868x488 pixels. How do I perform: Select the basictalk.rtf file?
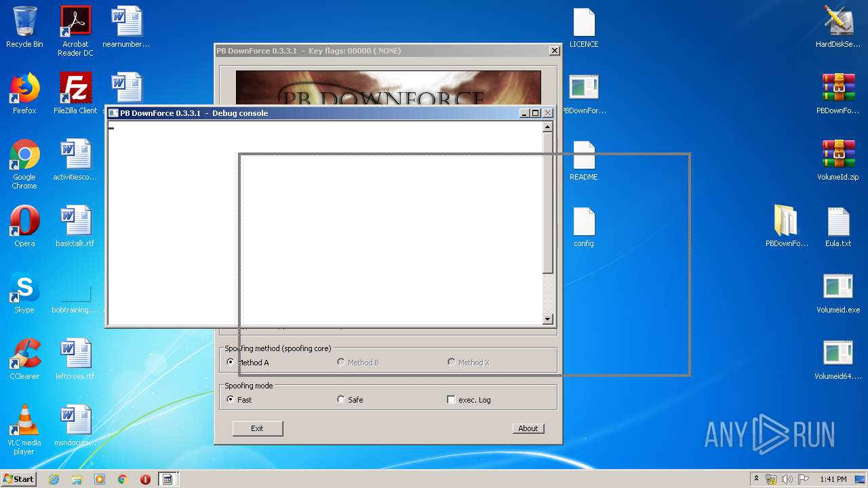pos(75,226)
